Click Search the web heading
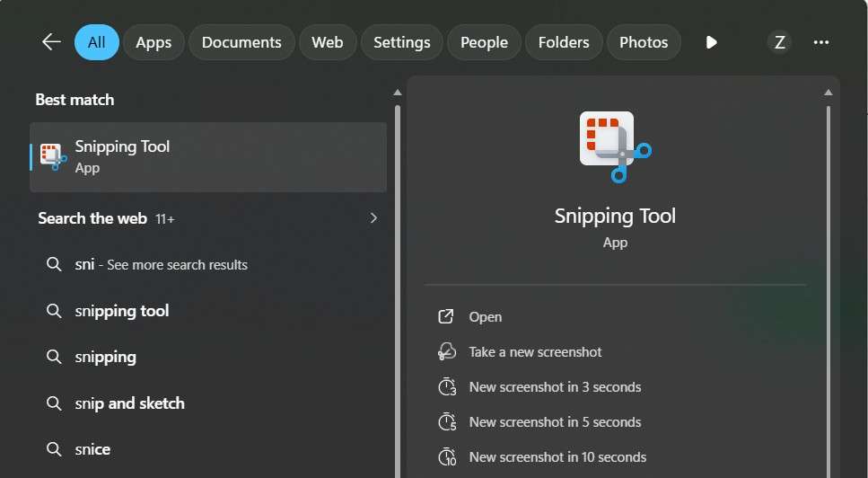Screen dimensions: 868x478 (92, 218)
